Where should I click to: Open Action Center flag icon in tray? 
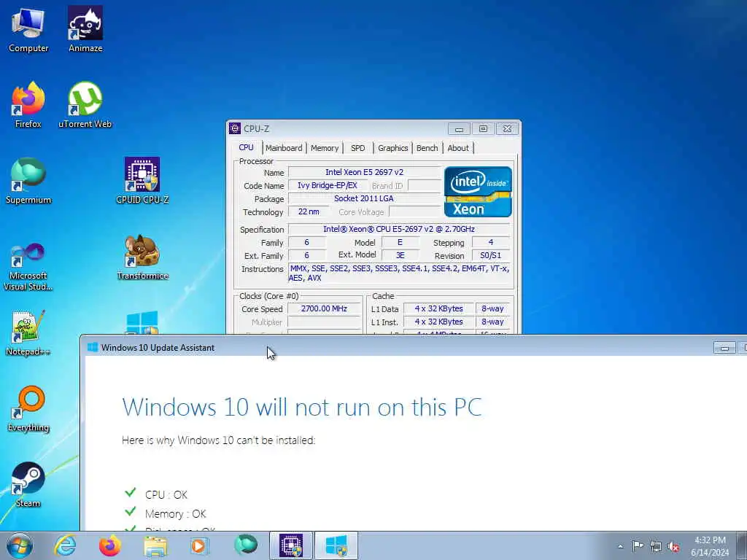(638, 546)
